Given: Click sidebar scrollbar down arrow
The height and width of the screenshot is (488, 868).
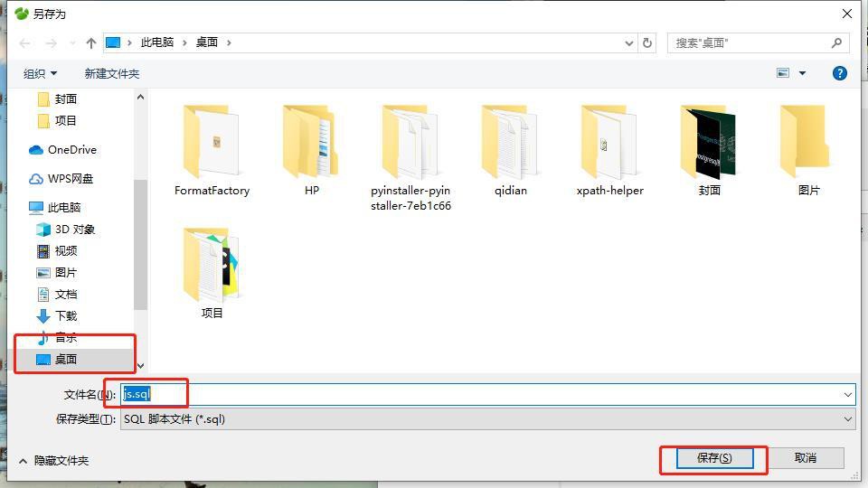Looking at the screenshot, I should (x=141, y=366).
